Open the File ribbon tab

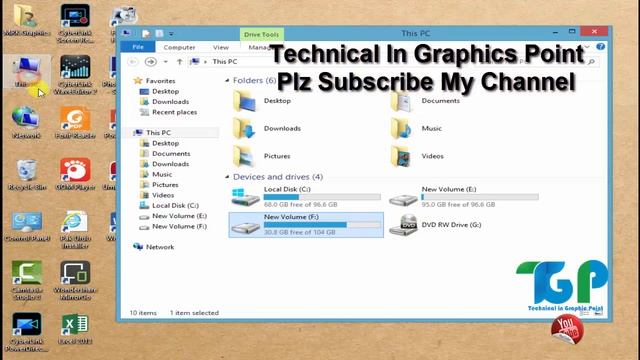138,47
